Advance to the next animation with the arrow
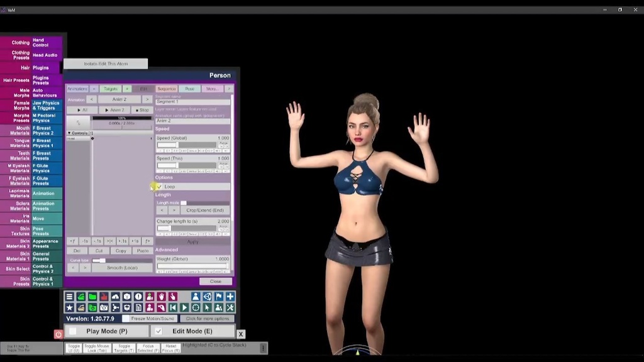This screenshot has width=644, height=362. click(147, 99)
